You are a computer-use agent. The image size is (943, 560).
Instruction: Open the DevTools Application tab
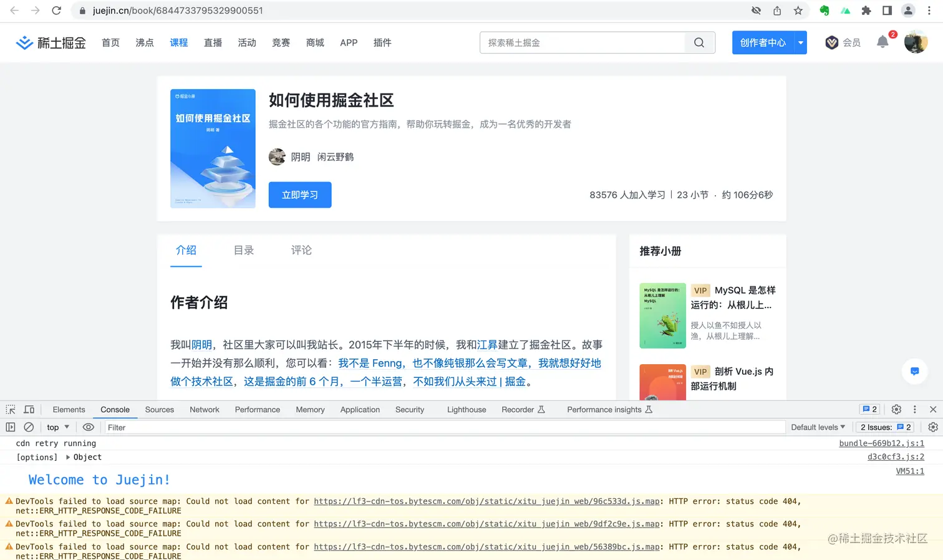[x=360, y=410]
